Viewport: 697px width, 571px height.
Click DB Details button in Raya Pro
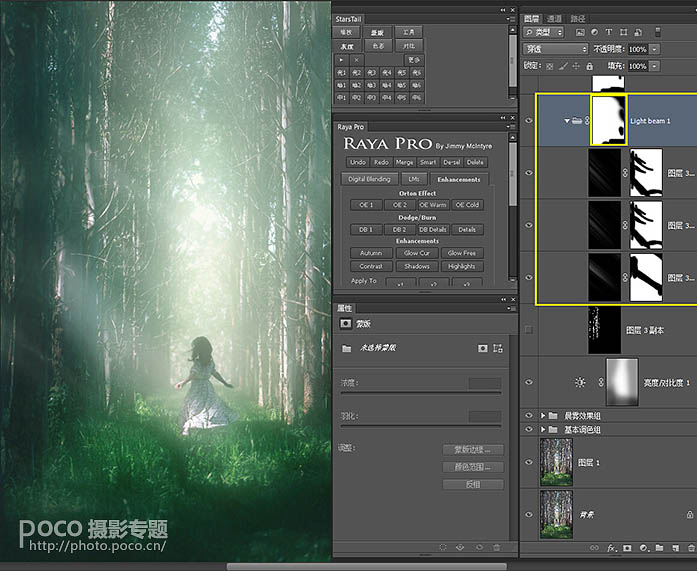coord(433,229)
